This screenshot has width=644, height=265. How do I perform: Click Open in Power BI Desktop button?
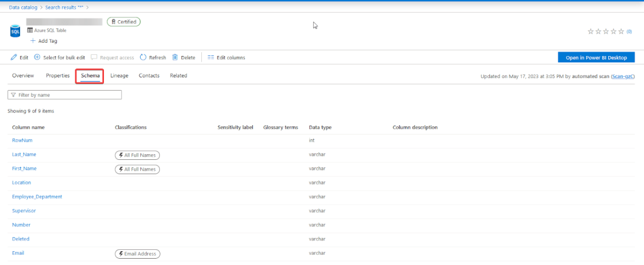tap(596, 57)
